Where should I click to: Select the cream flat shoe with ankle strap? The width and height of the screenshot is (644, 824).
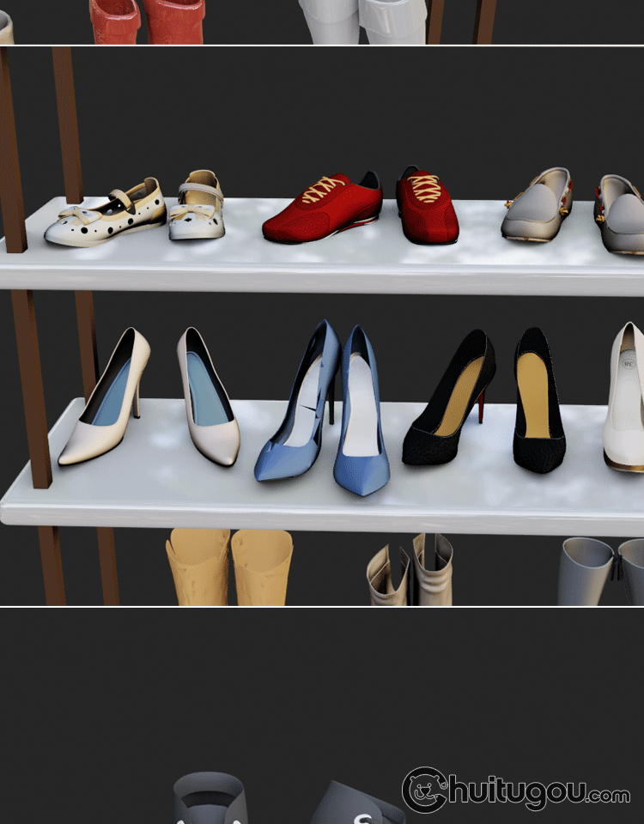pyautogui.click(x=197, y=205)
